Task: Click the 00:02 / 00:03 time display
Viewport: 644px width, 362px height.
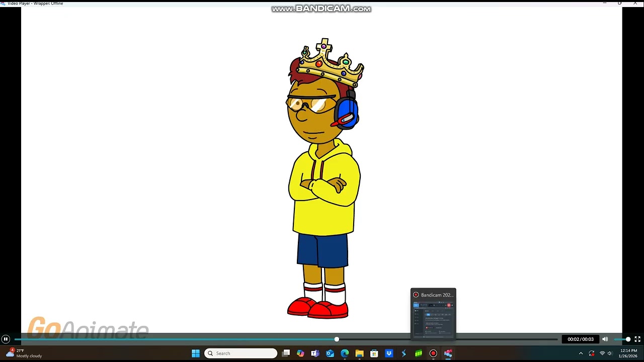Action: [581, 339]
